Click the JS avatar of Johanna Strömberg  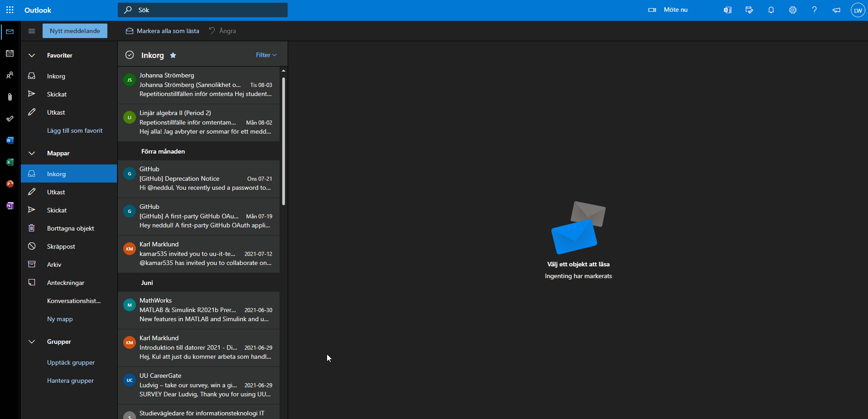click(130, 80)
